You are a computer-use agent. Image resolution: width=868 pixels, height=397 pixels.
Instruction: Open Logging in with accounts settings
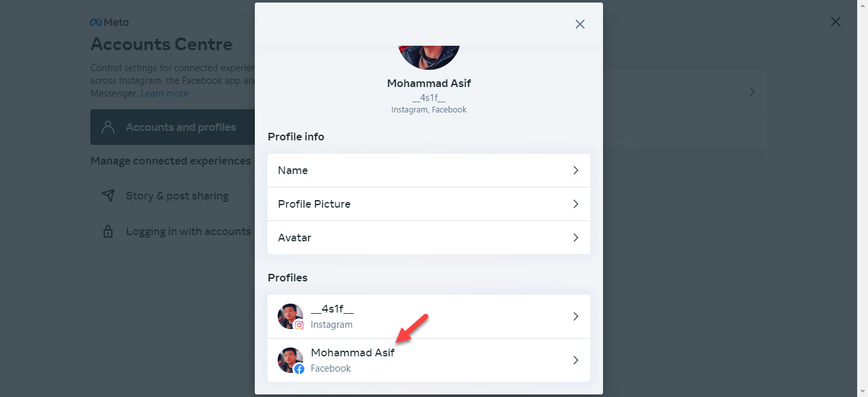[188, 231]
